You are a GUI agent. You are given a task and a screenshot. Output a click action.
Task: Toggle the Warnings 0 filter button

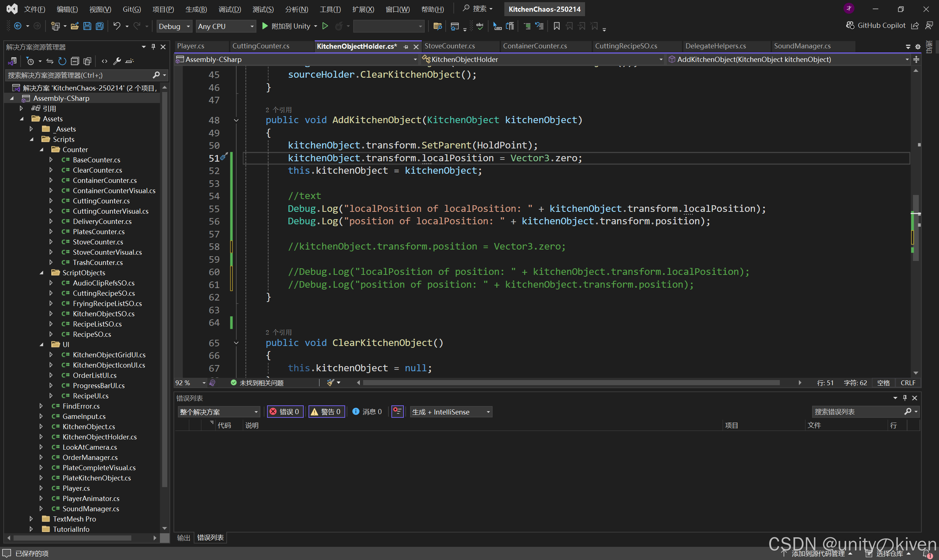(x=326, y=412)
